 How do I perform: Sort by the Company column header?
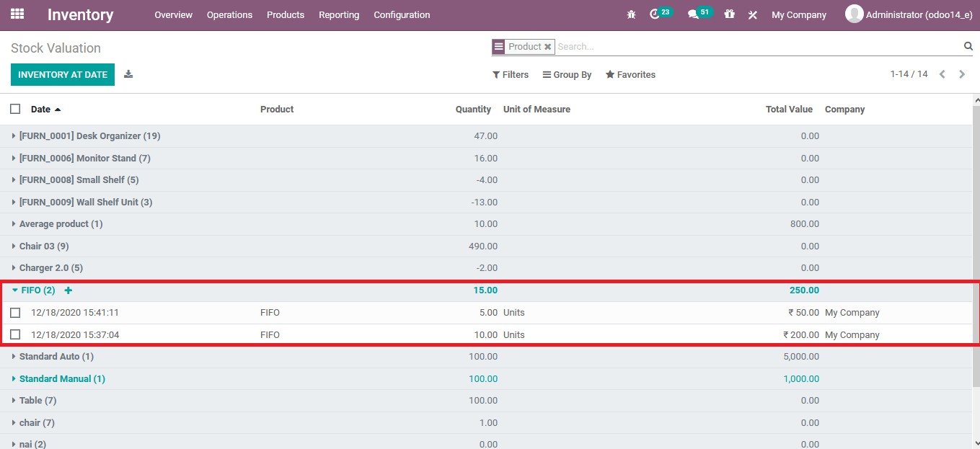coord(844,110)
